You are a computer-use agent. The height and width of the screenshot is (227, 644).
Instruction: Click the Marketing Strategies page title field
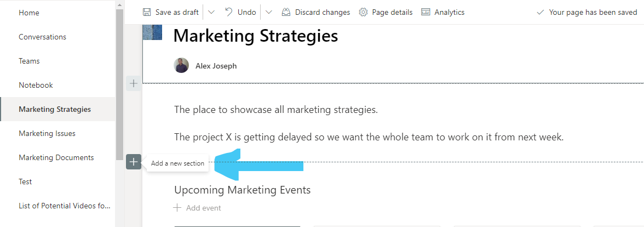(256, 36)
